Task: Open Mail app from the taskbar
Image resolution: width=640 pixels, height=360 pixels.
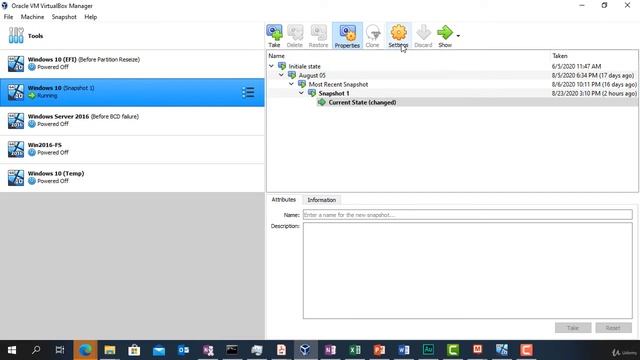Action: coord(159,350)
